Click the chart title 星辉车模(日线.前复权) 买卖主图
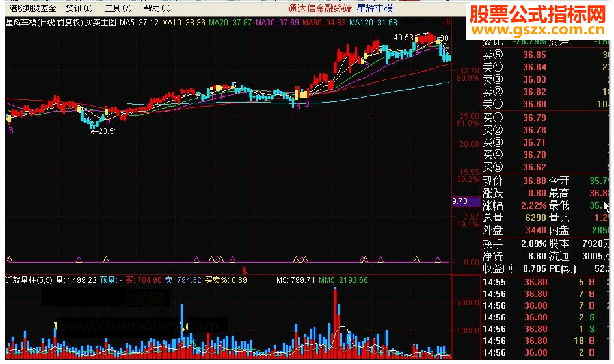Screen dimensions: 614x364 click(61, 23)
